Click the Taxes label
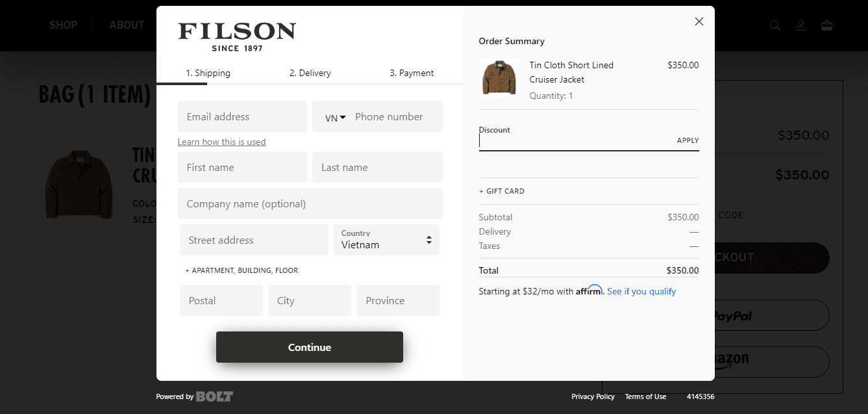This screenshot has width=868, height=414. tap(490, 246)
